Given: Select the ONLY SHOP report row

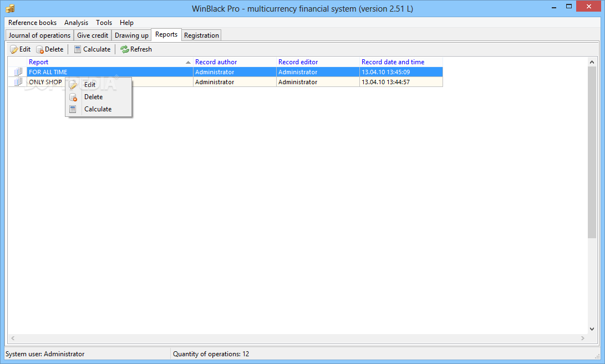Looking at the screenshot, I should pos(225,82).
